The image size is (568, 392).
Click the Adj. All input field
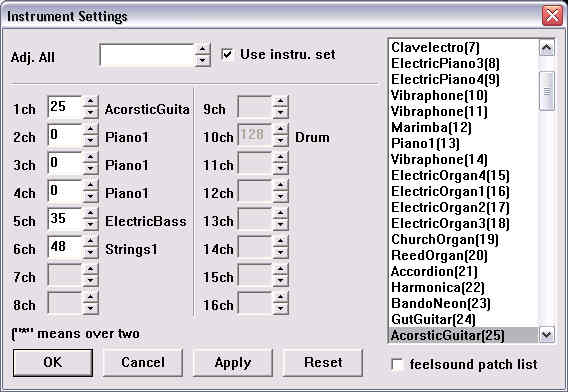pyautogui.click(x=147, y=55)
